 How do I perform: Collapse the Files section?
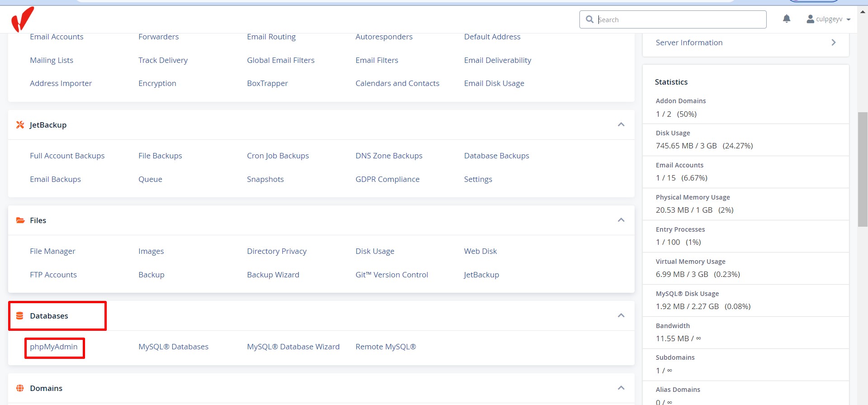click(x=621, y=220)
